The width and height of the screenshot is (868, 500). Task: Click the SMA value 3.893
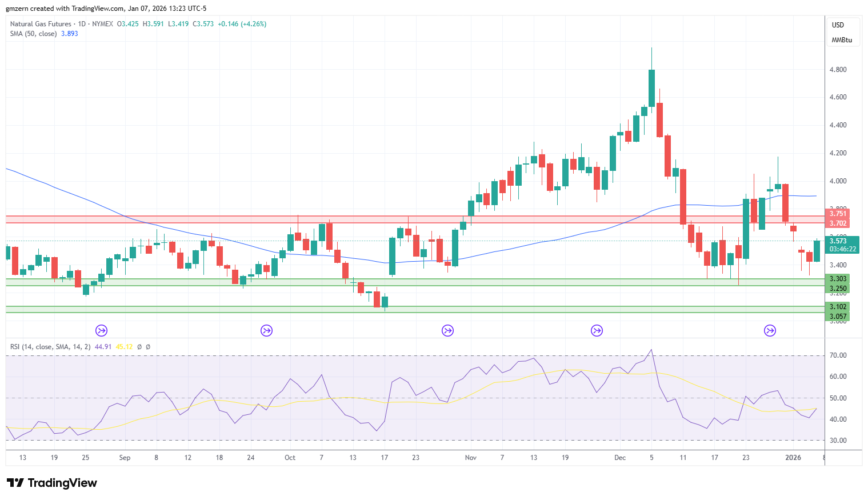[x=70, y=34]
